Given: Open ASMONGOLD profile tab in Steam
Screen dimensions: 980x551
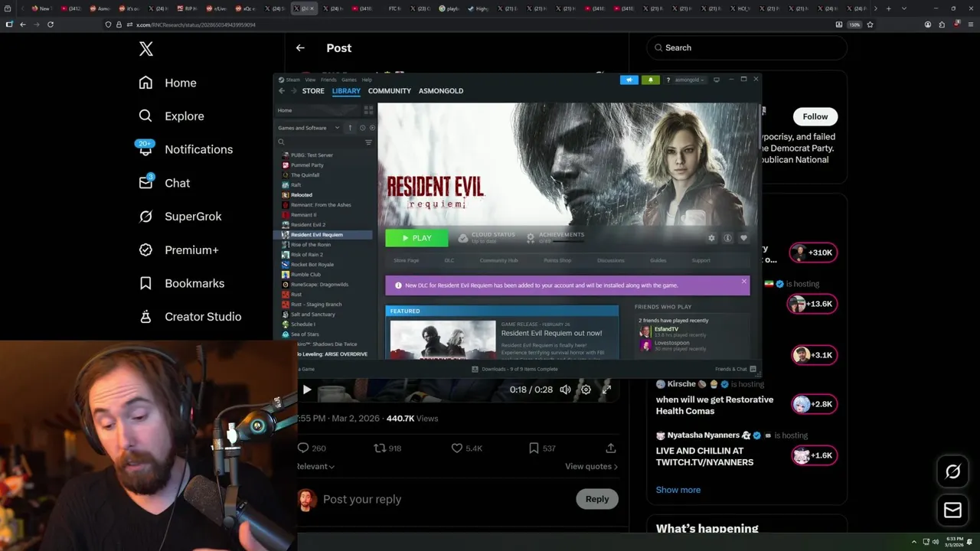Looking at the screenshot, I should coord(441,91).
